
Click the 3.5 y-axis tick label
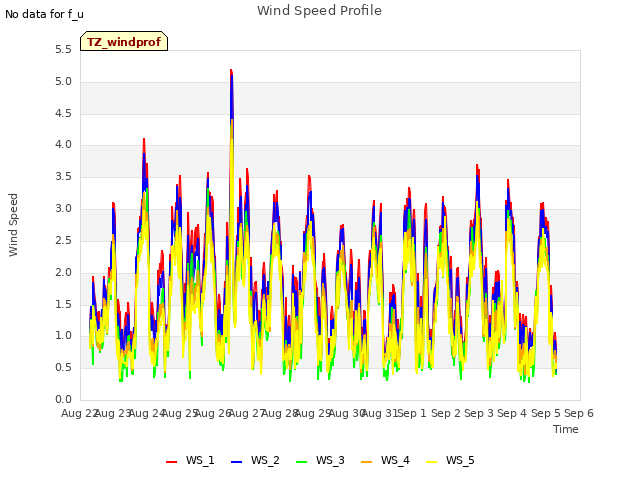click(63, 177)
